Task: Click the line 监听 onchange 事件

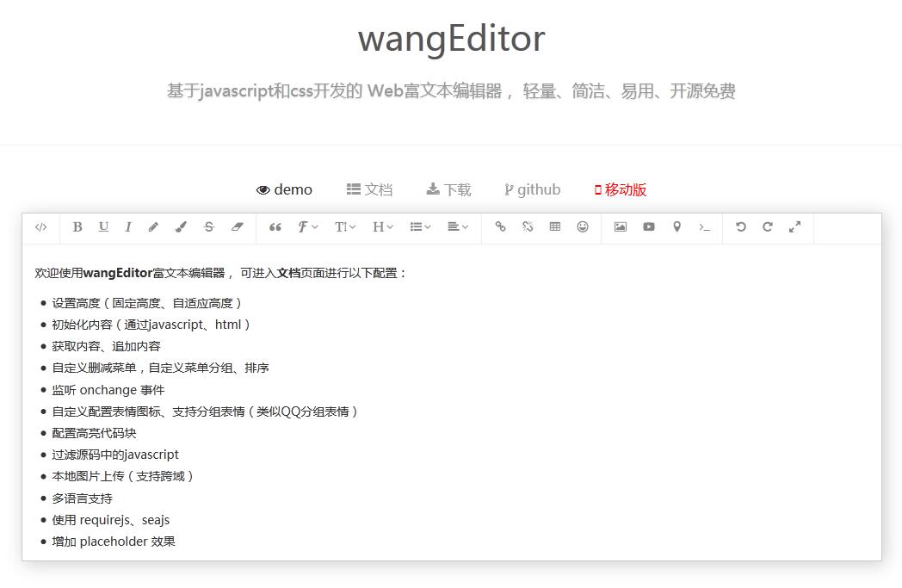Action: (x=108, y=390)
